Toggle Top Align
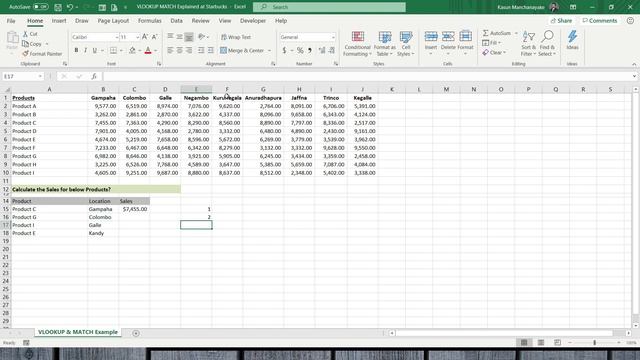Viewport: 640px width, 360px height. (x=170, y=37)
